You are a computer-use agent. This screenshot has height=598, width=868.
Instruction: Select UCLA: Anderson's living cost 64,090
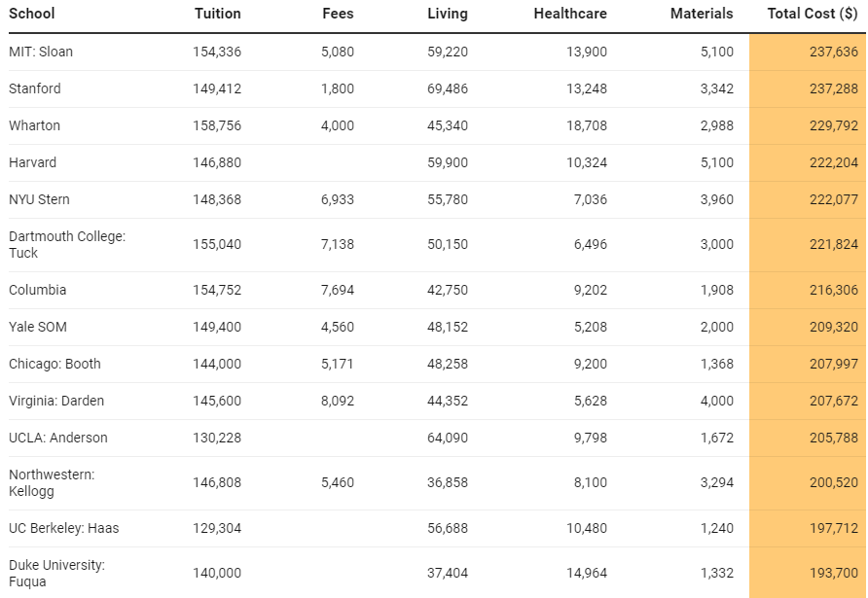[x=448, y=438]
